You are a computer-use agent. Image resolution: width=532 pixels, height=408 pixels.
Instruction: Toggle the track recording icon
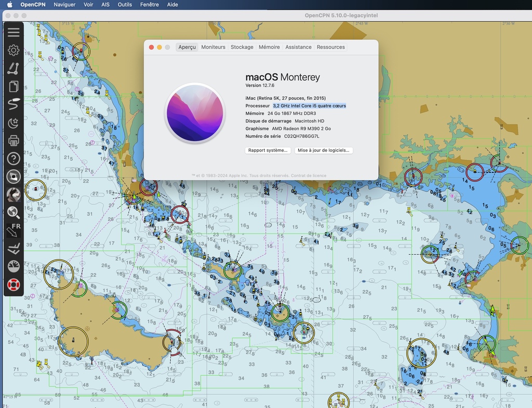click(14, 104)
